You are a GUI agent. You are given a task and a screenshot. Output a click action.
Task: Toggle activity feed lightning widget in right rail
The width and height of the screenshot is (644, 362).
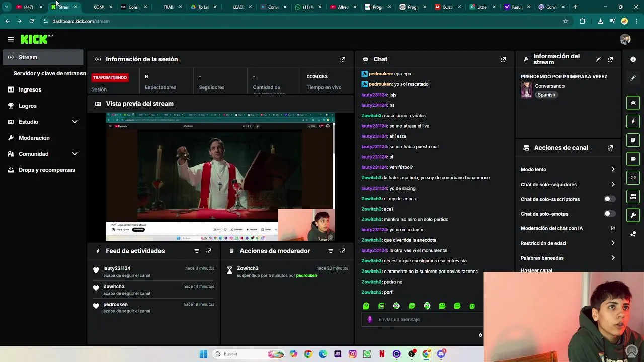click(x=633, y=121)
